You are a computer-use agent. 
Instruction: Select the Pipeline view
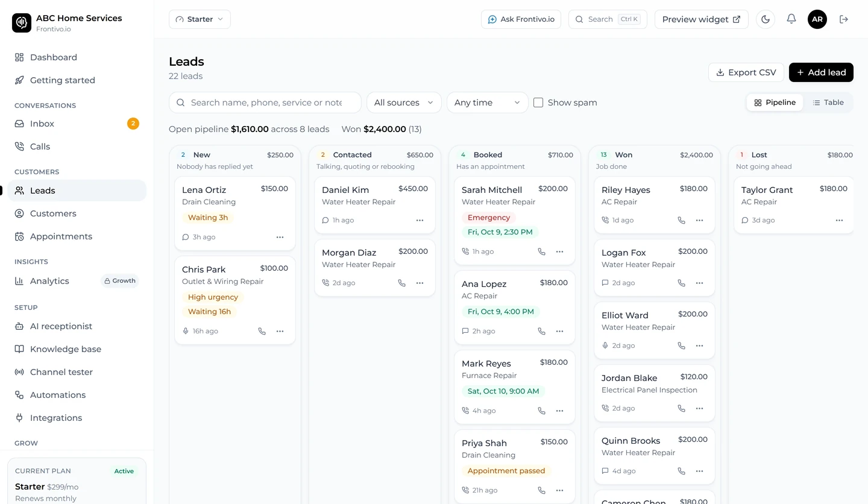click(775, 102)
